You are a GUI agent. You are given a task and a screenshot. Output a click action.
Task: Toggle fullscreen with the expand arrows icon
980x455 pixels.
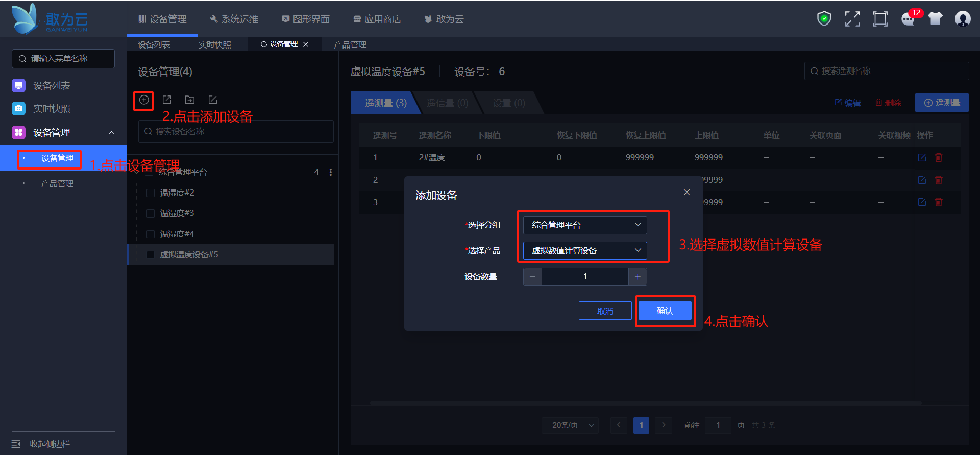pos(852,19)
